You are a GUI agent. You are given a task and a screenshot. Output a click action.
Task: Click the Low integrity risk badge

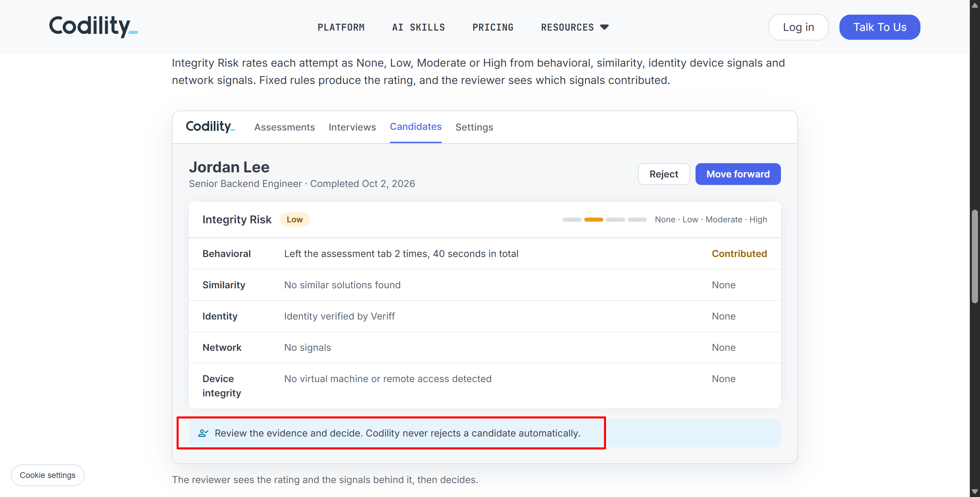[x=294, y=220]
